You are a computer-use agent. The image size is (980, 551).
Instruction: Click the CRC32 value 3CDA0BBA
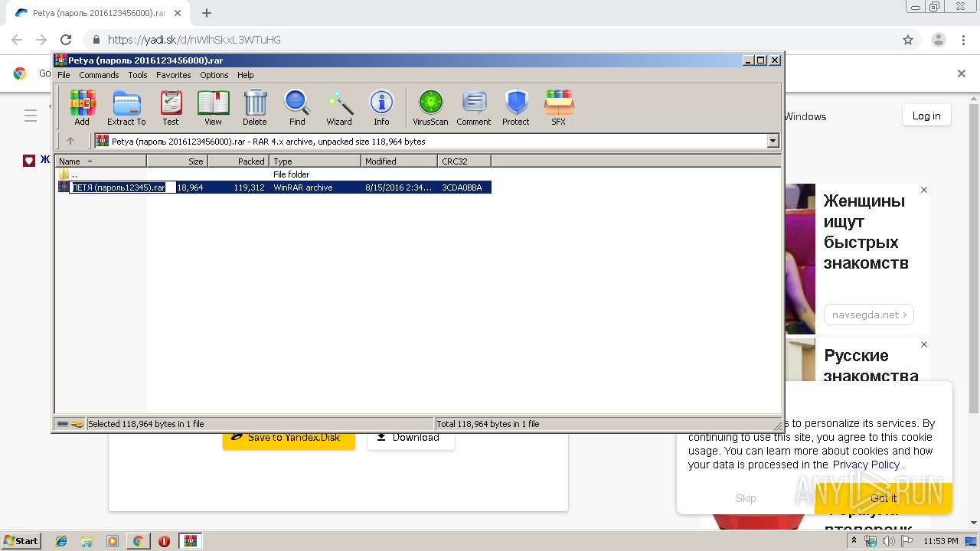tap(462, 187)
